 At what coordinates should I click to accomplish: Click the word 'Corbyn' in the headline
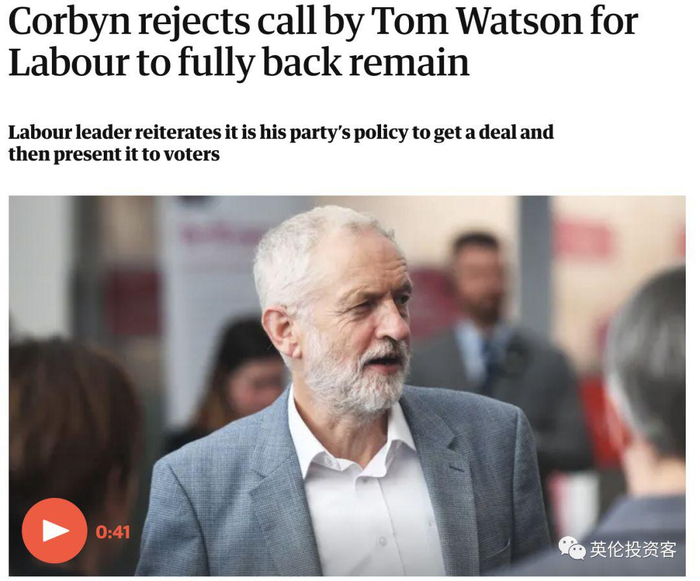pyautogui.click(x=70, y=22)
